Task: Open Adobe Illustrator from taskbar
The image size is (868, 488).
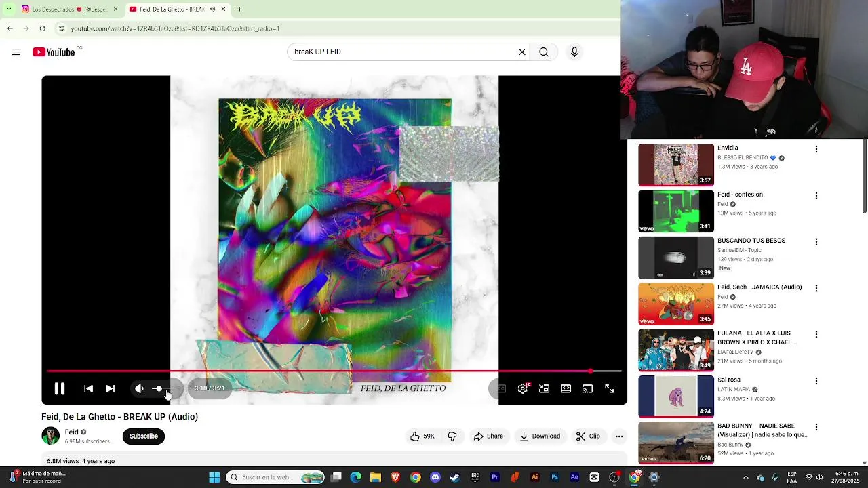Action: [534, 477]
